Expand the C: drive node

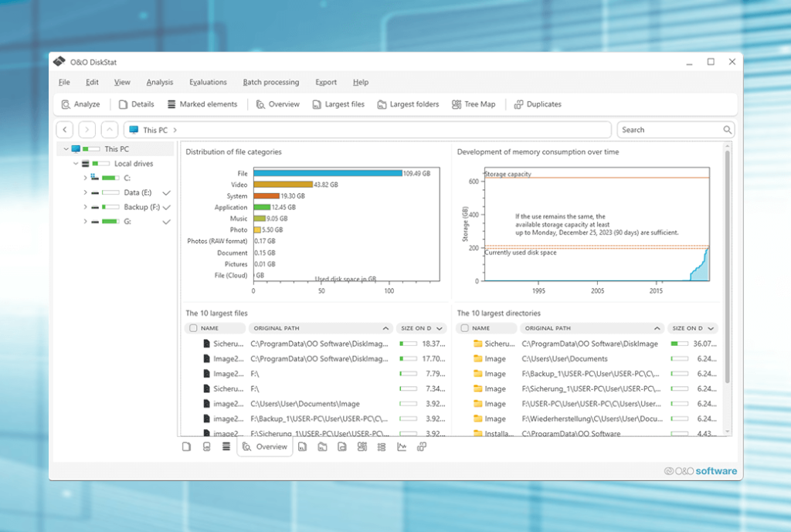pos(85,178)
